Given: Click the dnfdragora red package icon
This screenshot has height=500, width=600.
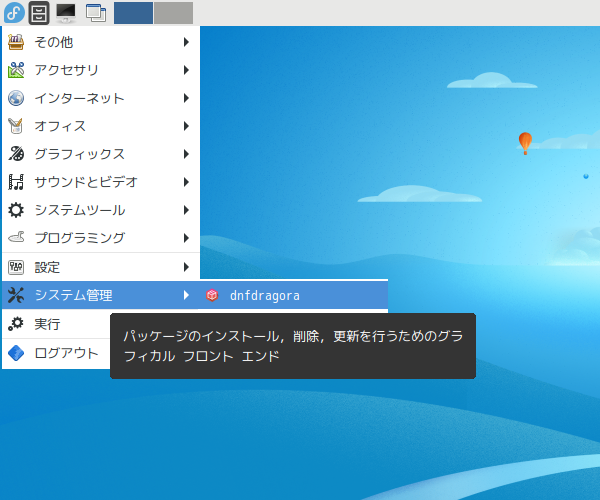Looking at the screenshot, I should (212, 295).
